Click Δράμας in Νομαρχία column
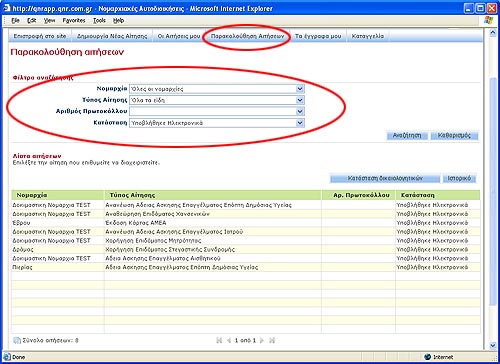500x364 pixels. click(23, 249)
